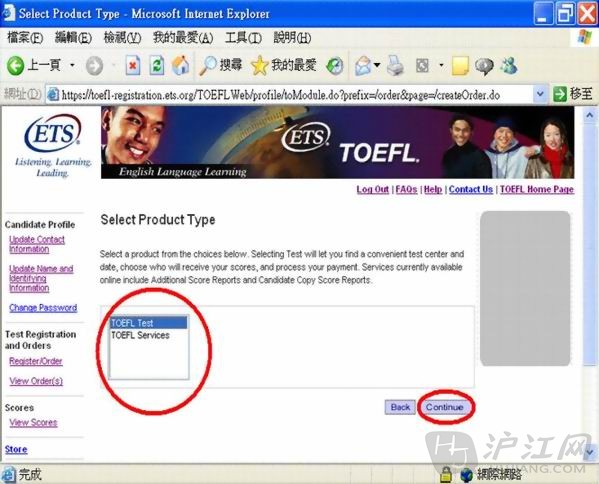Click the Continue button
The image size is (599, 484).
pos(445,407)
